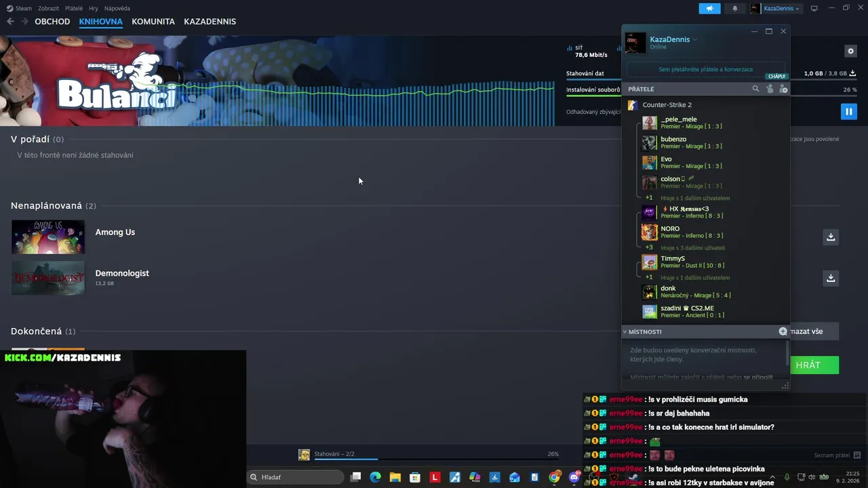This screenshot has width=868, height=488.
Task: Open downloads settings gear
Action: point(850,51)
